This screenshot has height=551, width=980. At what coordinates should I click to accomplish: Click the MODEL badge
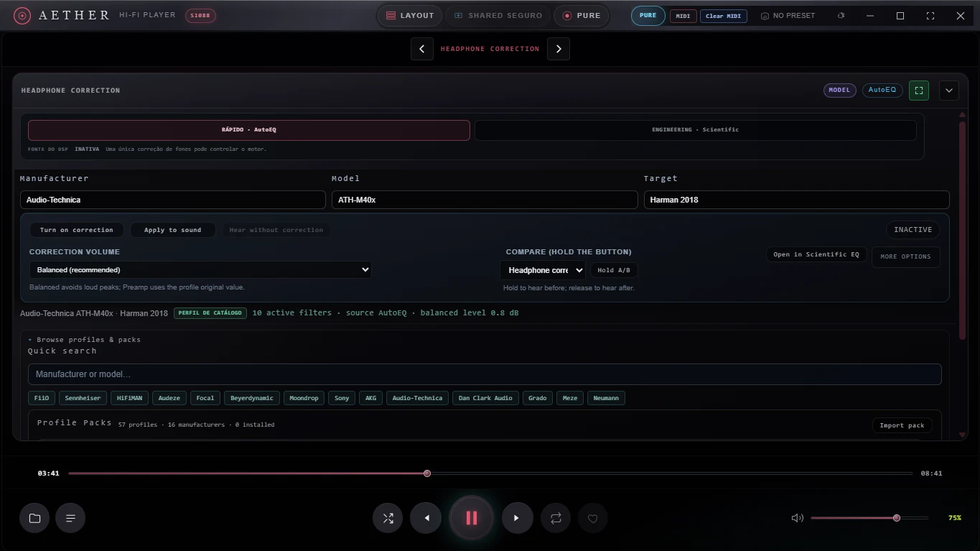coord(839,91)
